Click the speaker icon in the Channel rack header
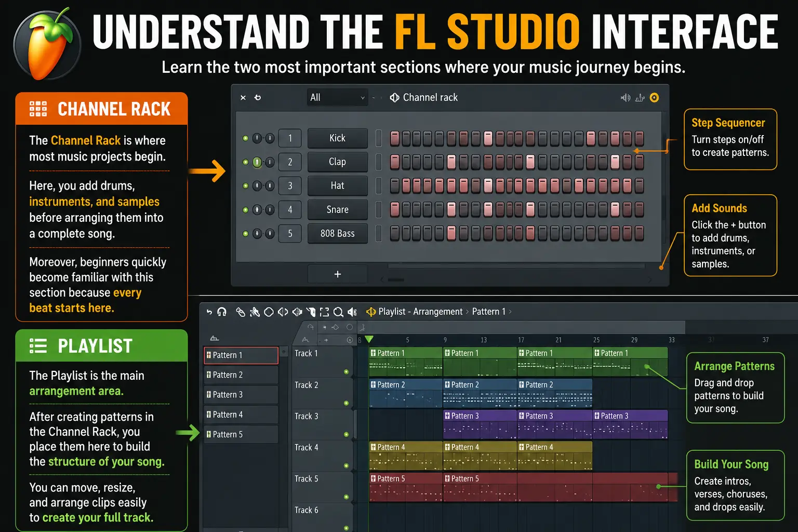The image size is (798, 532). (x=626, y=98)
